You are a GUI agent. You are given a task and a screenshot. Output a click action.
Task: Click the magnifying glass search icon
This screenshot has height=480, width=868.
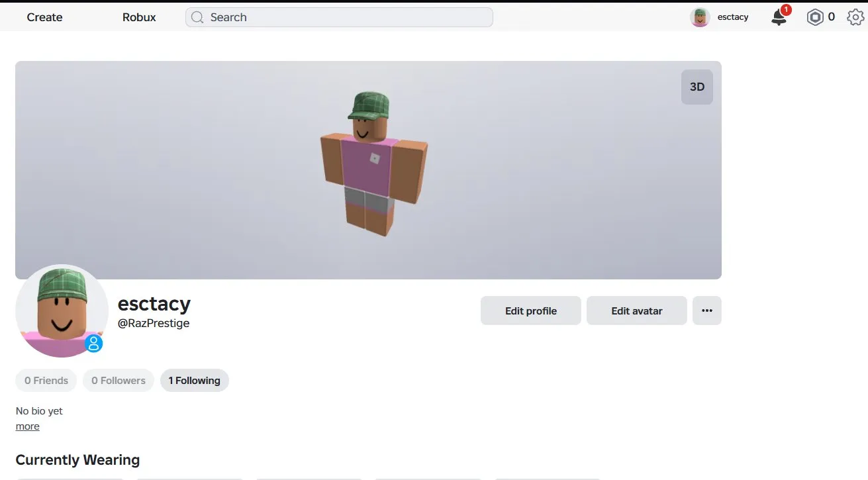click(x=197, y=17)
